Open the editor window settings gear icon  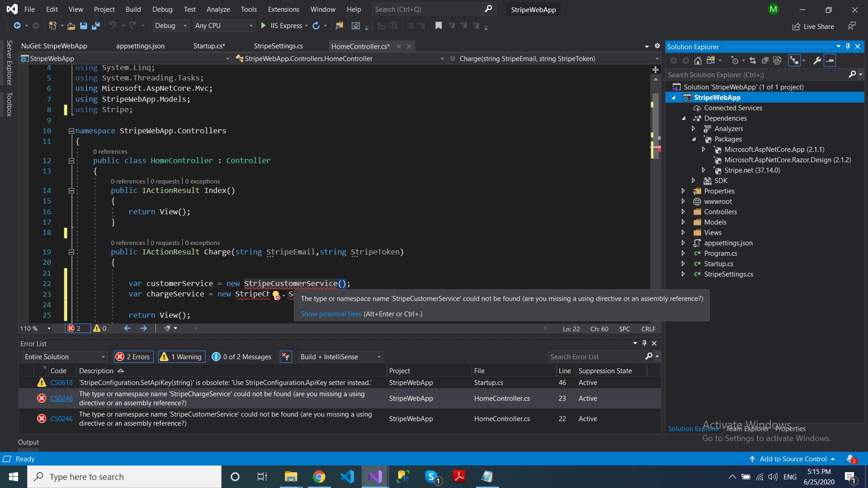pyautogui.click(x=657, y=46)
